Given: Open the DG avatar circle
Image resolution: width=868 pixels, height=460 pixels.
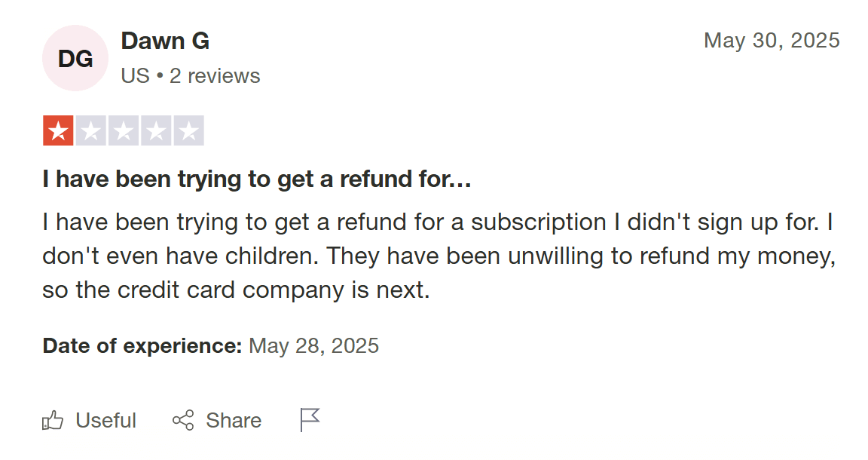Looking at the screenshot, I should pos(75,58).
